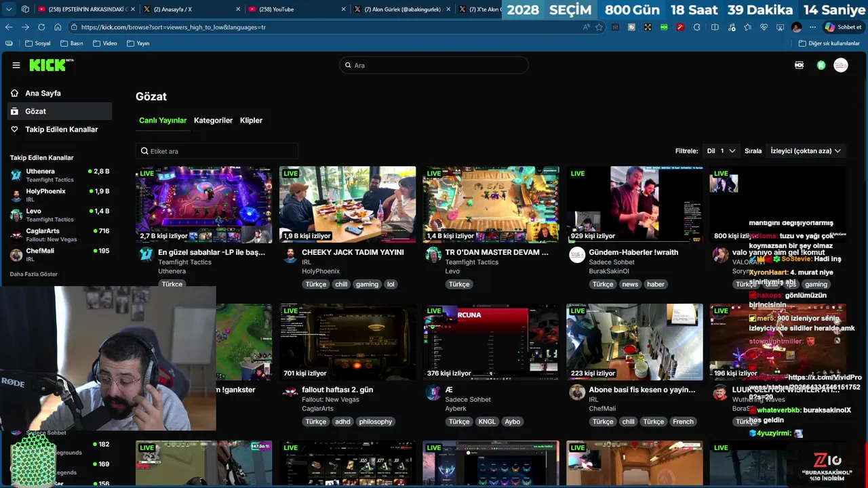Add page to favorites star icon

pyautogui.click(x=599, y=27)
